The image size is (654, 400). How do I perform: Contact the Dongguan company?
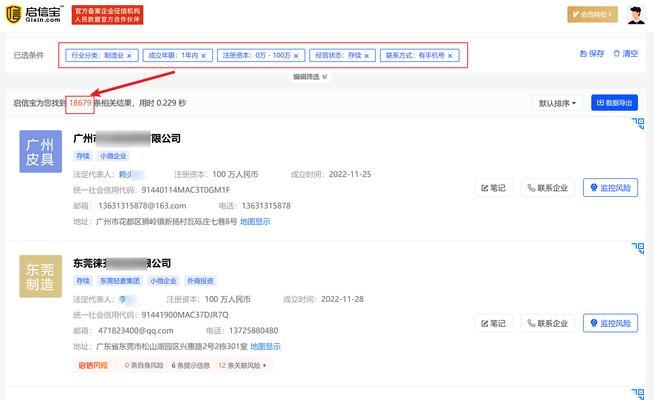[548, 323]
